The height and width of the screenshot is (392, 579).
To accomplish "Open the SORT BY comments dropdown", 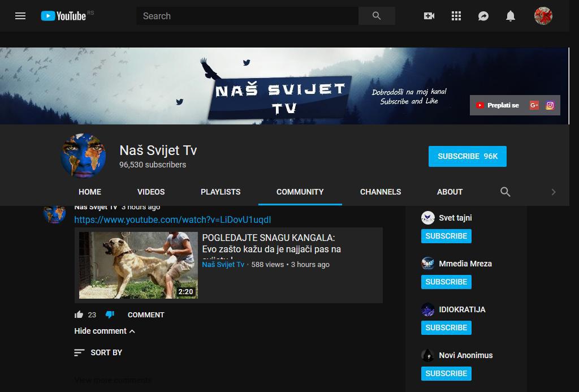I will [x=98, y=352].
